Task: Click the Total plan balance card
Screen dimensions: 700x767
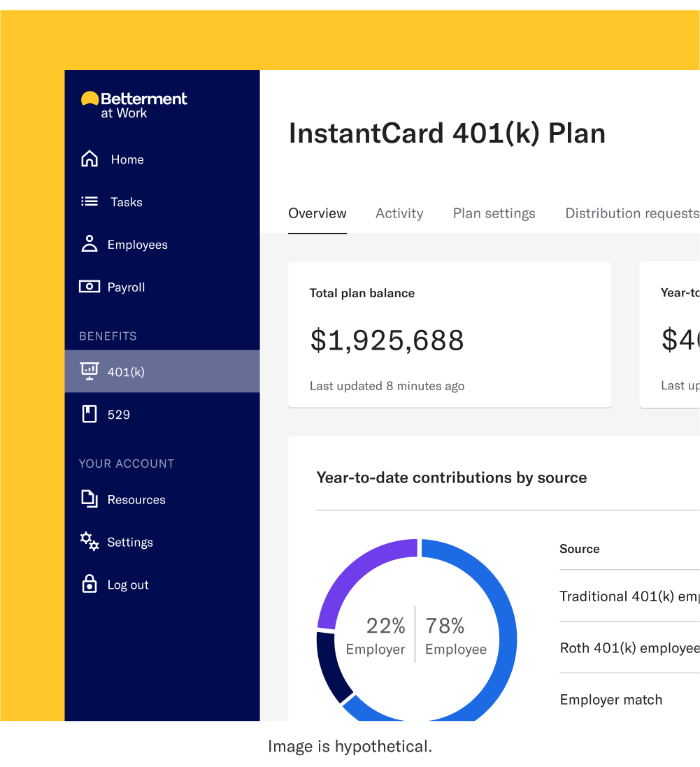Action: (450, 334)
